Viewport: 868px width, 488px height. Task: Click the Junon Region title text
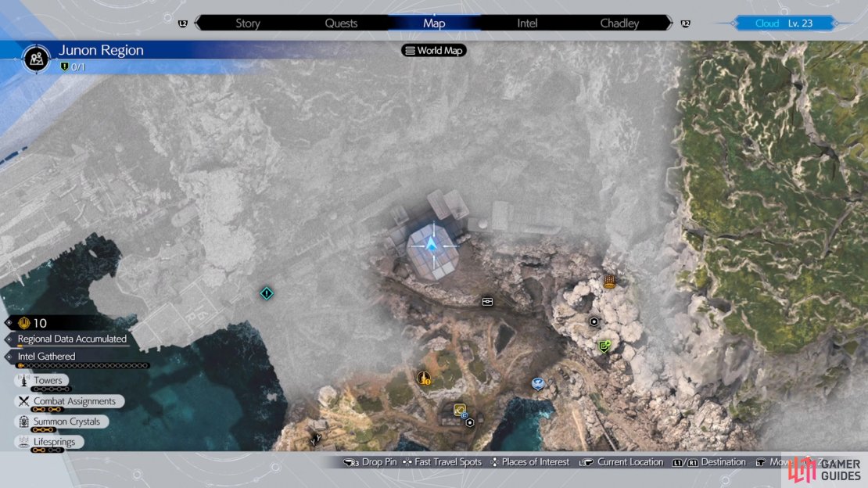coord(102,50)
